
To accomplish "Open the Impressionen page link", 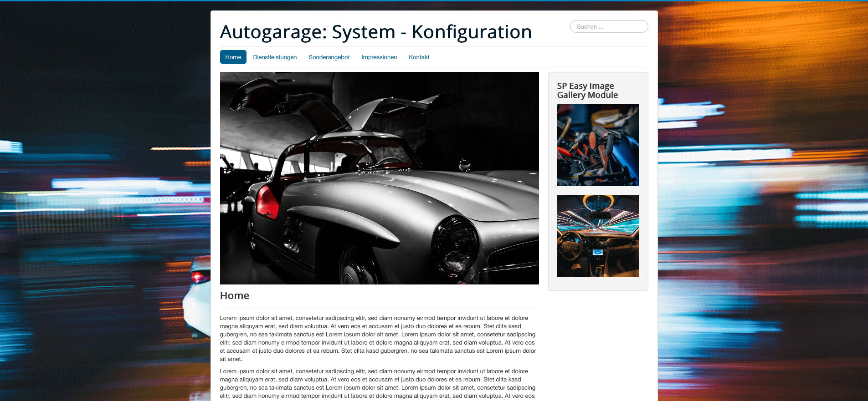I will [x=379, y=57].
